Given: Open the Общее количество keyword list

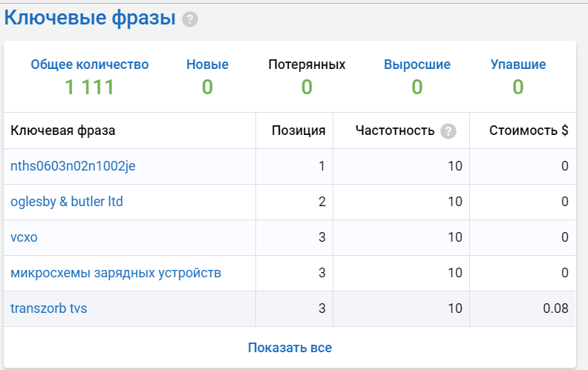Looking at the screenshot, I should point(89,65).
